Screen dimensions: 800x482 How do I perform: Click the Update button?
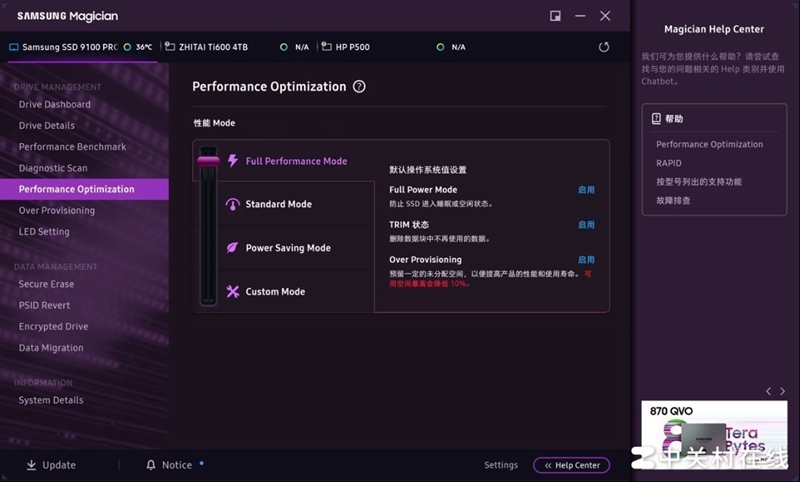[51, 465]
